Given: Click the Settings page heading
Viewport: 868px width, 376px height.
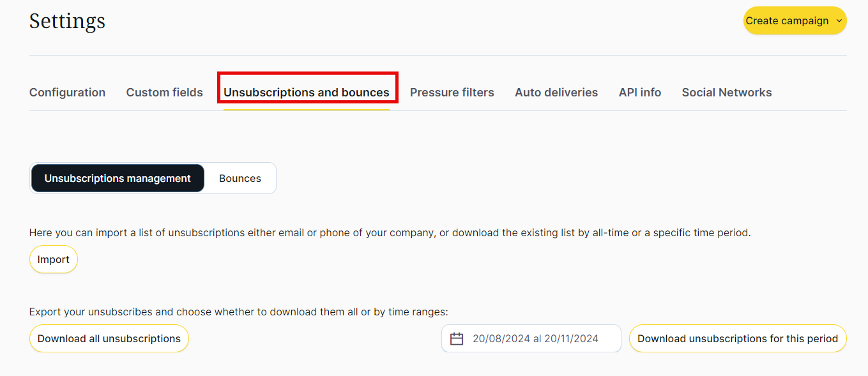Looking at the screenshot, I should point(67,21).
